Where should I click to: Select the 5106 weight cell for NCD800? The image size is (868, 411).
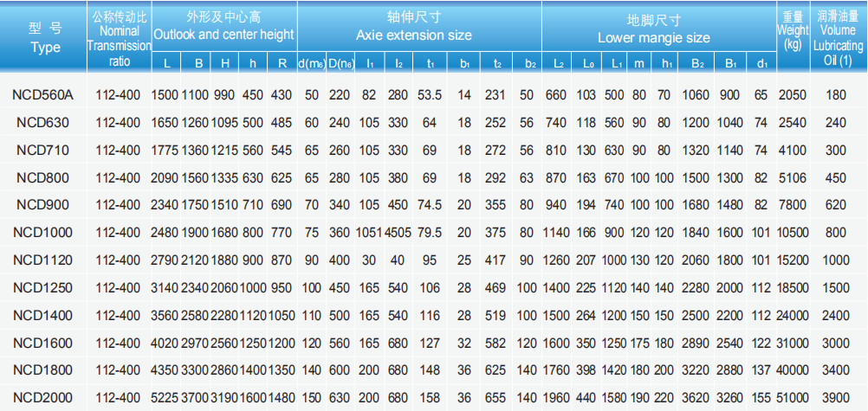792,177
